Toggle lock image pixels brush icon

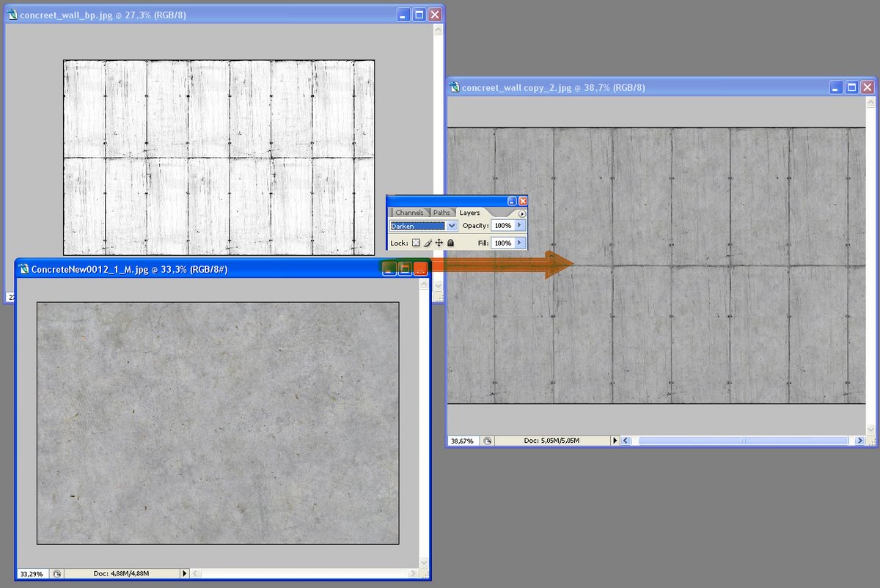[428, 243]
